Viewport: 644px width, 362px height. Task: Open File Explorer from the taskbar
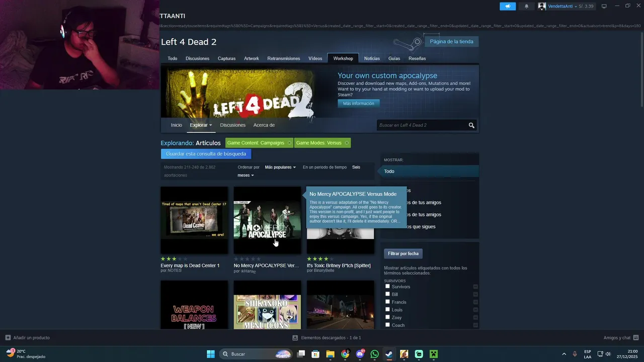[330, 354]
